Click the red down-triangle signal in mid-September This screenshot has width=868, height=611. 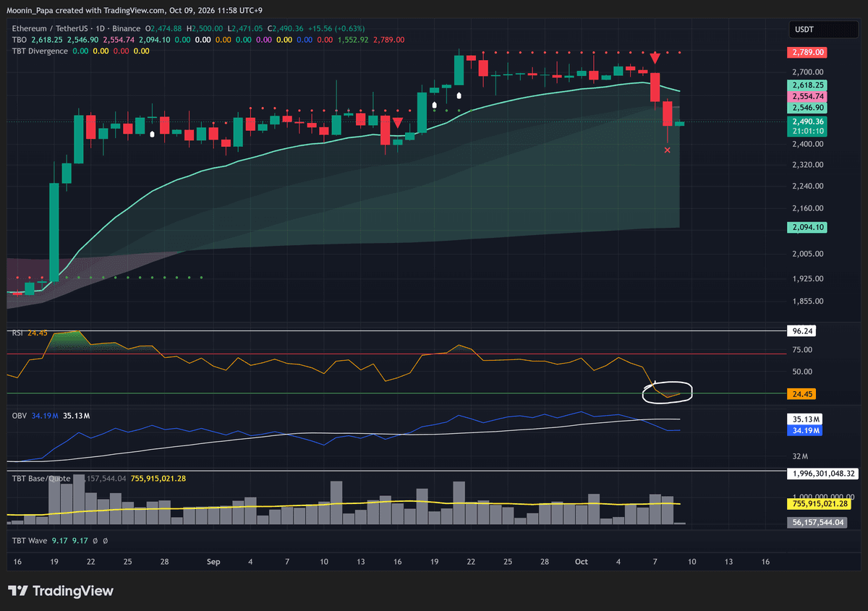[x=397, y=122]
